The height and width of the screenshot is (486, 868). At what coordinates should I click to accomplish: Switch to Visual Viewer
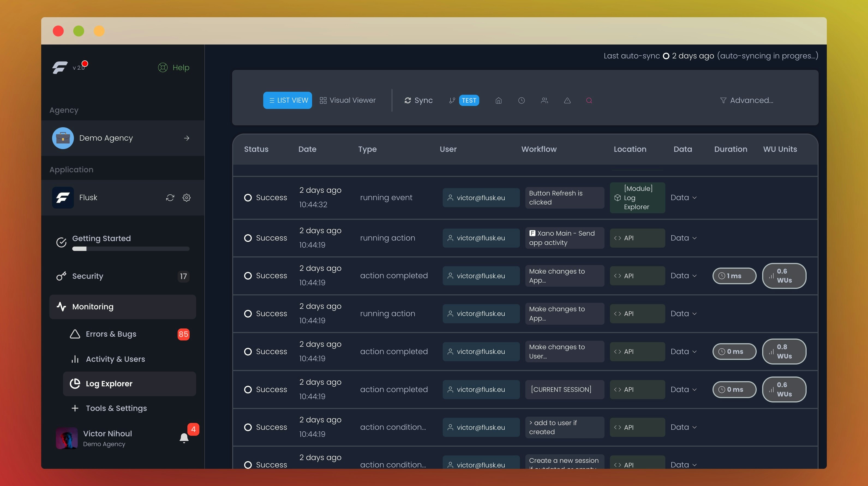click(348, 100)
